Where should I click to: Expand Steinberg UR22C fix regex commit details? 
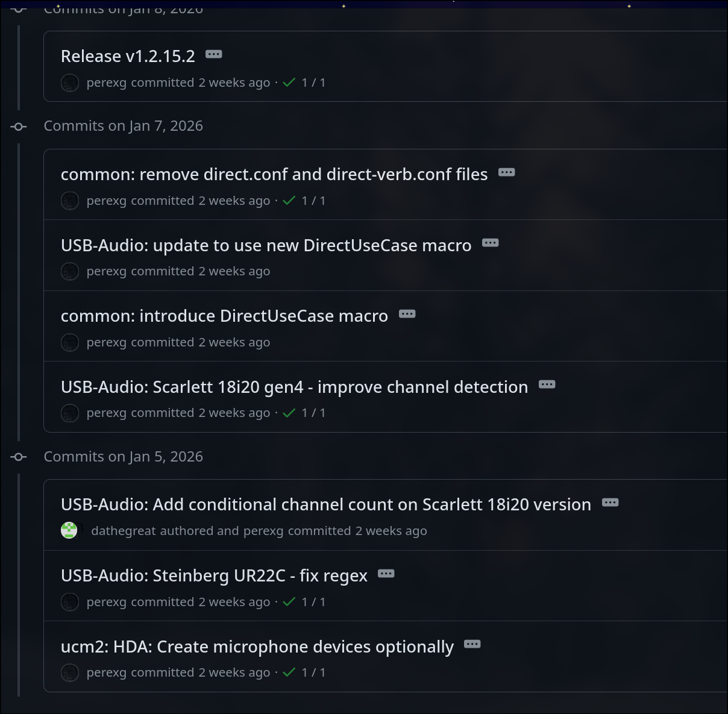tap(386, 574)
